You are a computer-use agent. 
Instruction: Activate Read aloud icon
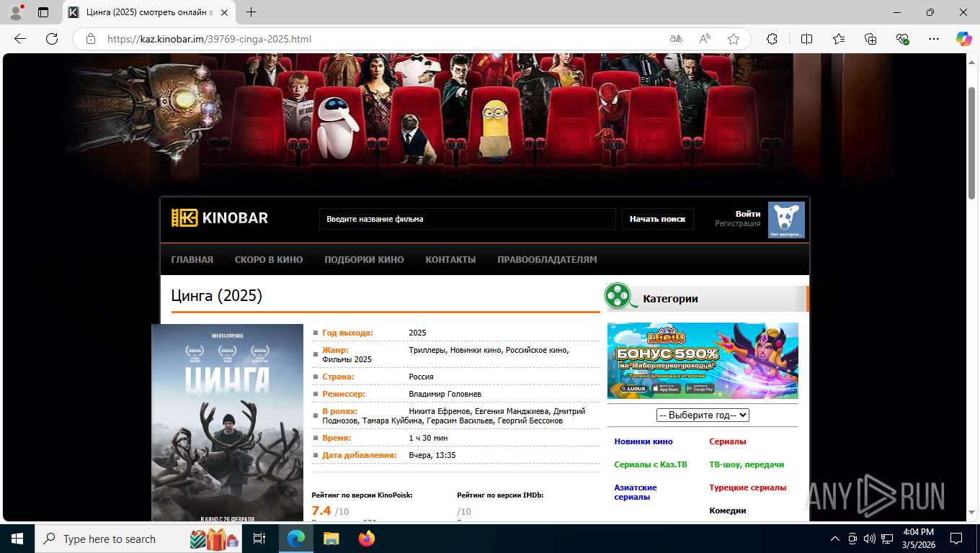705,39
